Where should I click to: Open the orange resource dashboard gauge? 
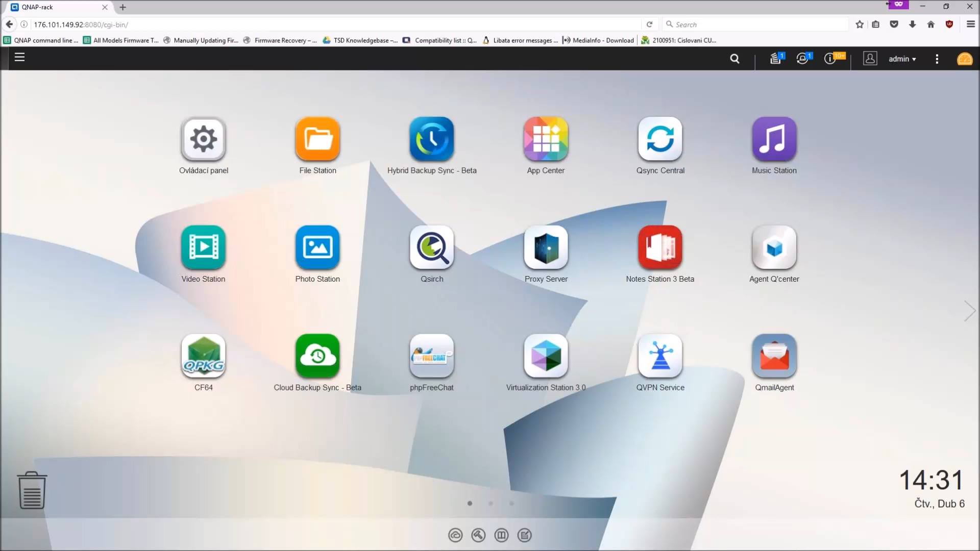coord(964,59)
